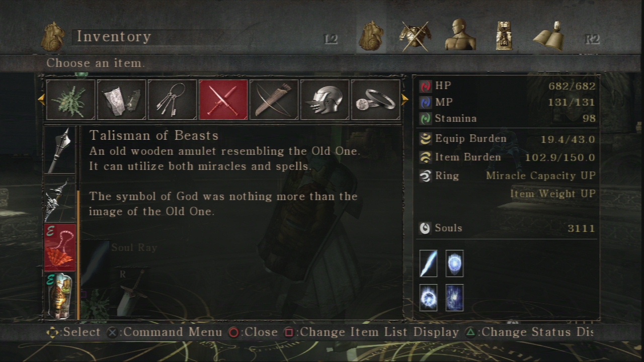Select the mace weapon in the item list
Viewport: 644px width, 362px height.
tap(60, 150)
